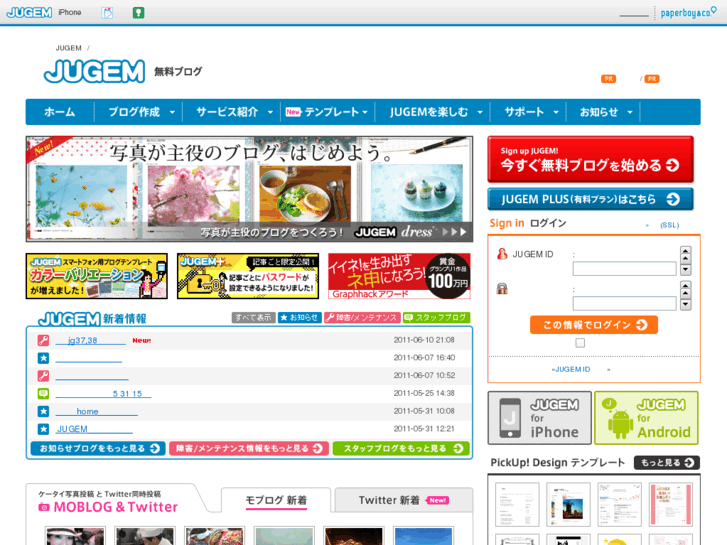727x545 pixels.
Task: Switch to the モブログ 新着 tab
Action: coord(276,500)
